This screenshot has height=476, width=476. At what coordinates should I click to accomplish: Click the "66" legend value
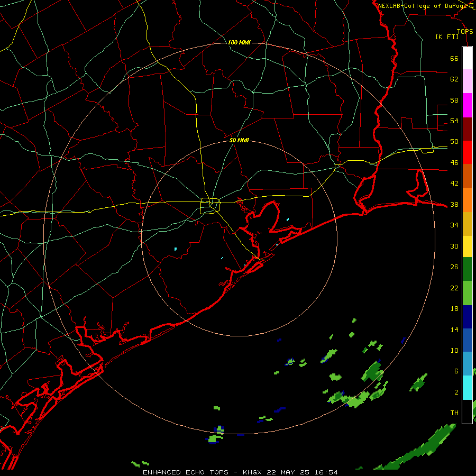(x=454, y=59)
